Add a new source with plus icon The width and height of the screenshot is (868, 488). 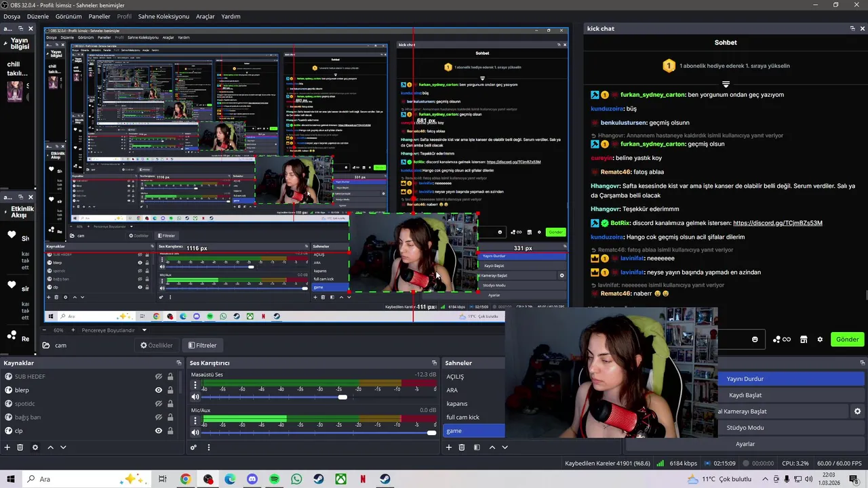(7, 447)
